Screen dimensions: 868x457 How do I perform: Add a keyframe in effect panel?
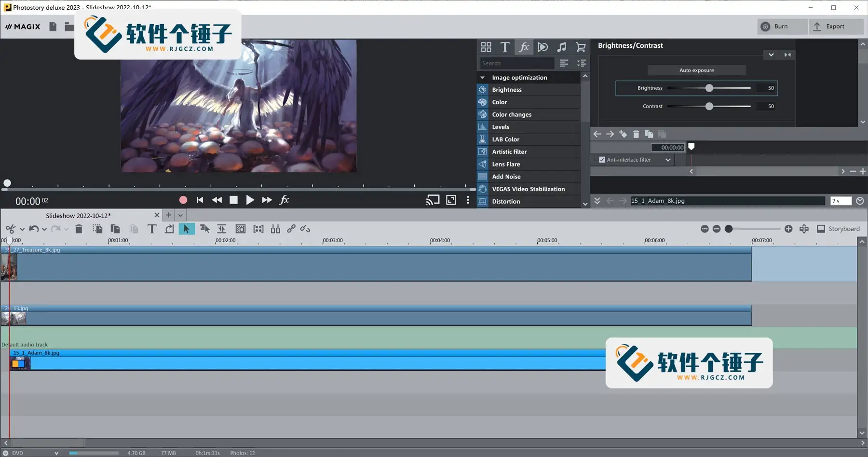[x=623, y=134]
